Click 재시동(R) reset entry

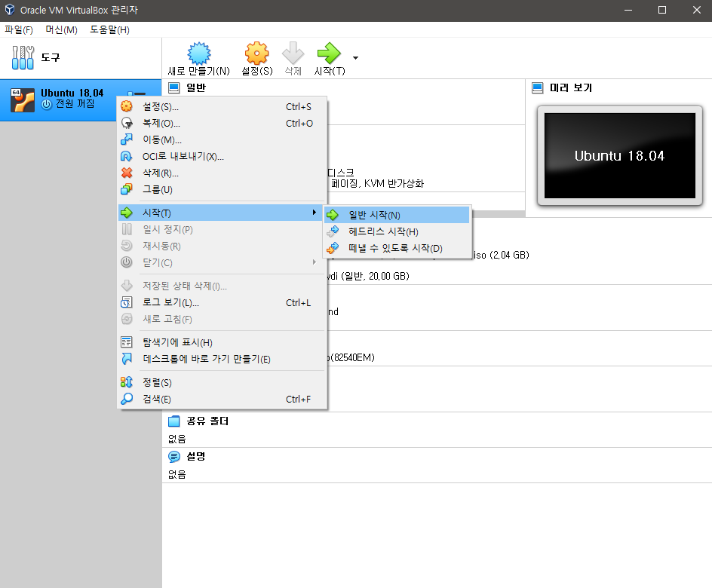click(222, 246)
